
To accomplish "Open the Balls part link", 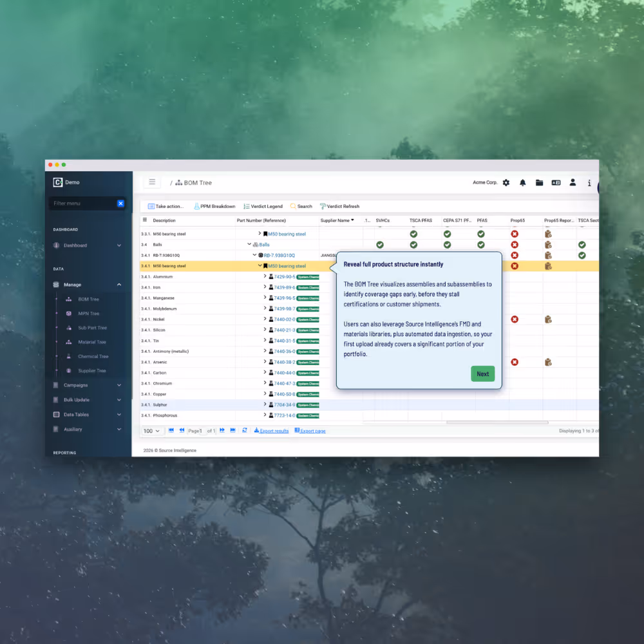I will point(264,245).
